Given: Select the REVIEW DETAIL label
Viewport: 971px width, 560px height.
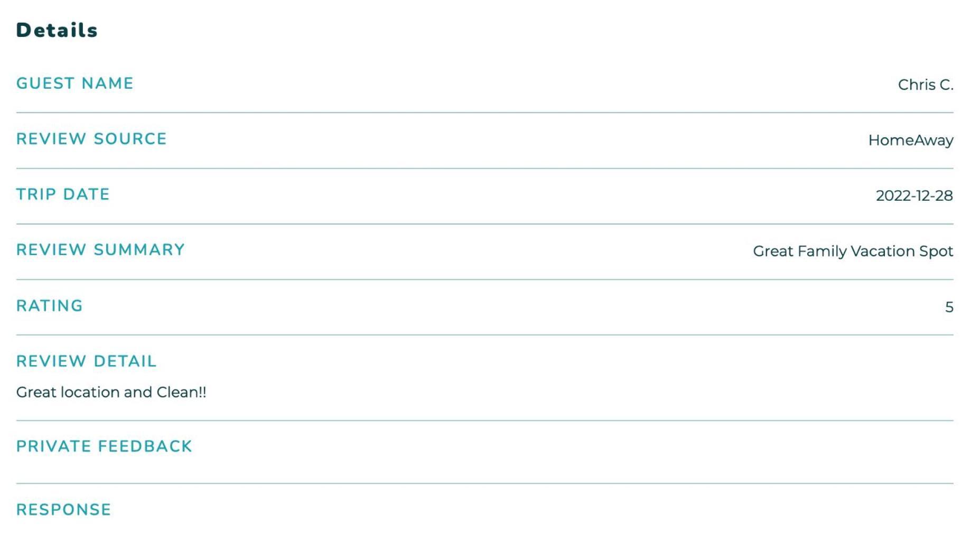Looking at the screenshot, I should click(x=86, y=361).
